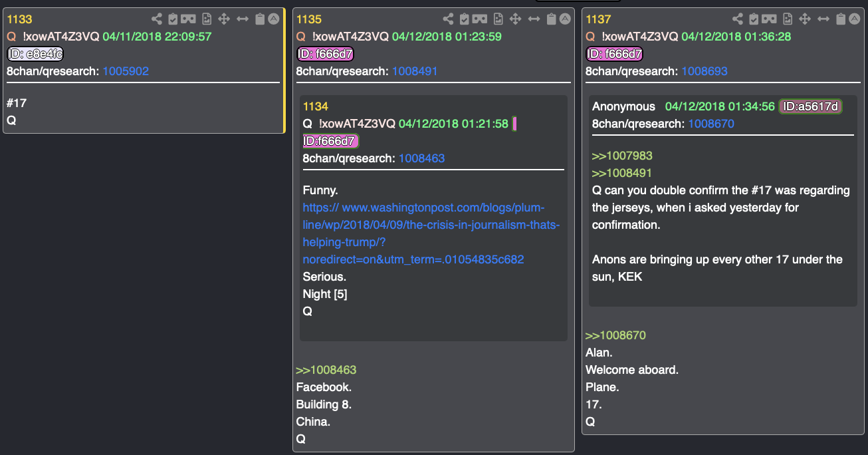Open post number 1137 heading
The width and height of the screenshot is (868, 455).
tap(598, 19)
